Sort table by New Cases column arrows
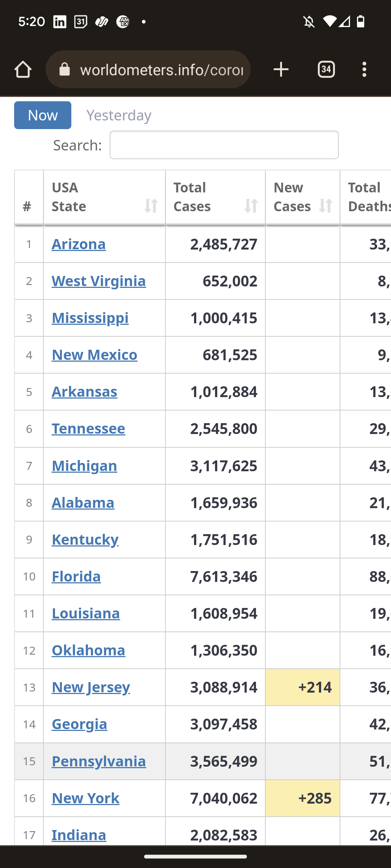The width and height of the screenshot is (391, 868). pyautogui.click(x=325, y=206)
